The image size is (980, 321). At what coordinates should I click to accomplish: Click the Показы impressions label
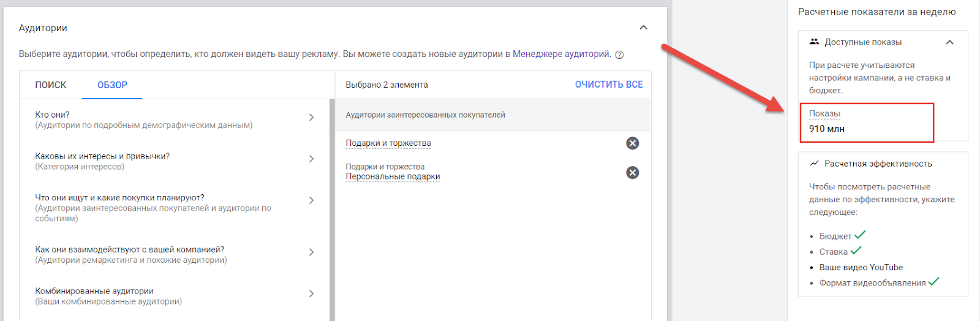tap(824, 114)
